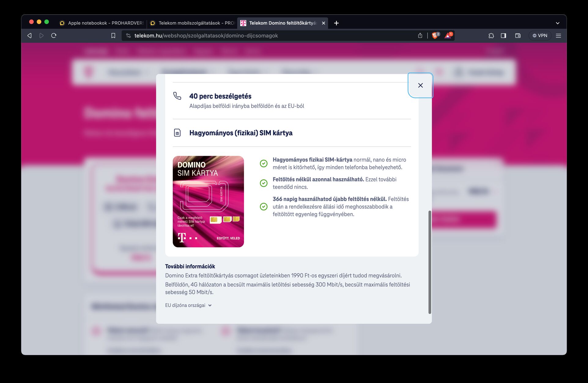Toggle the browser sidebar panel

(x=504, y=36)
